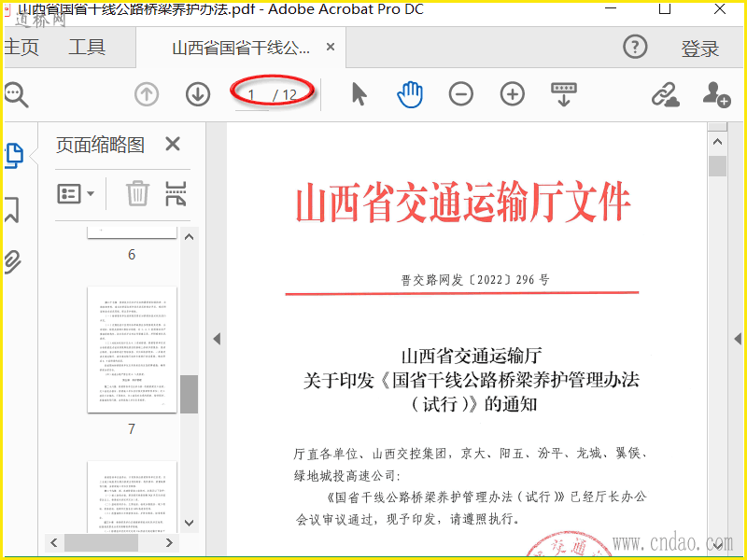
Task: Share a link to the file icon
Action: 665,94
